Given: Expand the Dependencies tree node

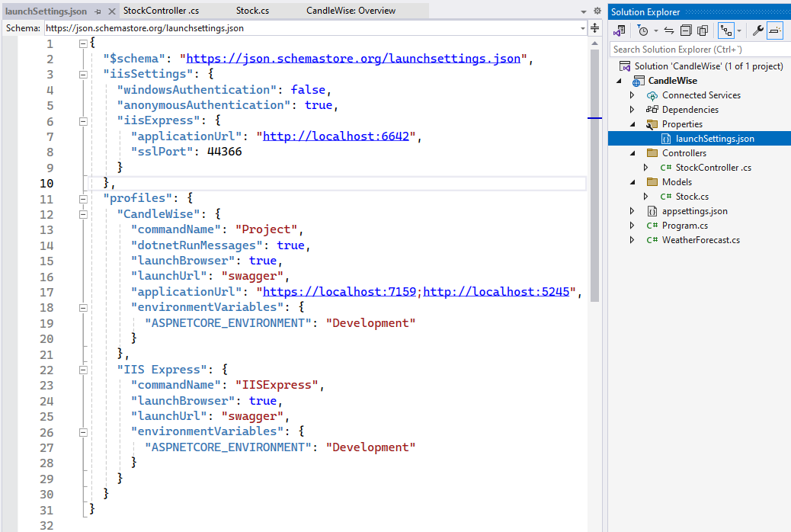Looking at the screenshot, I should click(x=632, y=110).
